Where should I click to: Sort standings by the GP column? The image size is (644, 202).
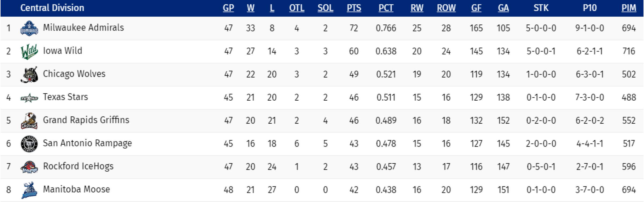click(228, 8)
